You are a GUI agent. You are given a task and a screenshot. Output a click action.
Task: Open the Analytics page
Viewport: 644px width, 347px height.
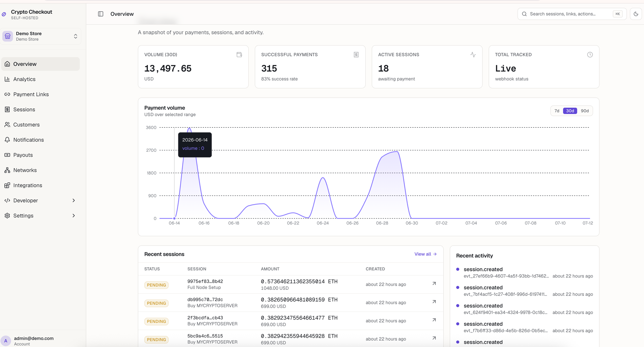pyautogui.click(x=40, y=79)
